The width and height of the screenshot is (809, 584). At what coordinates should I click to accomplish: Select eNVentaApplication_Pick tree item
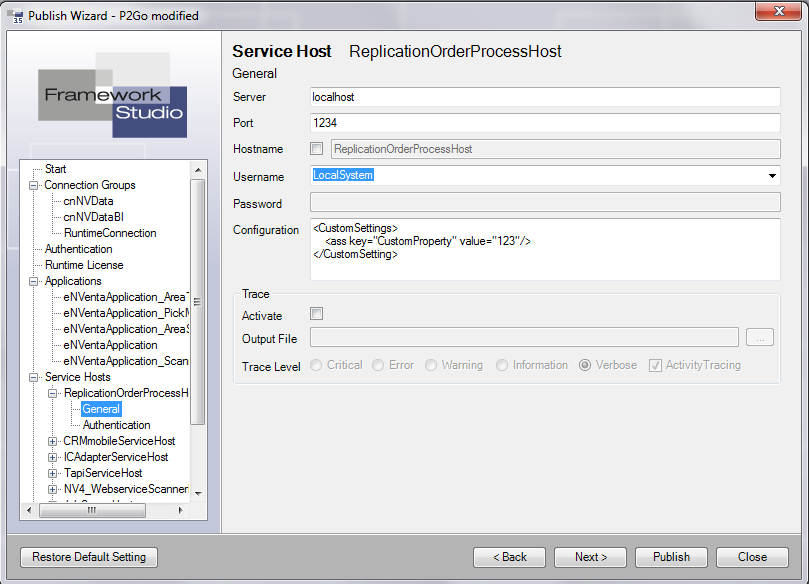(x=126, y=313)
